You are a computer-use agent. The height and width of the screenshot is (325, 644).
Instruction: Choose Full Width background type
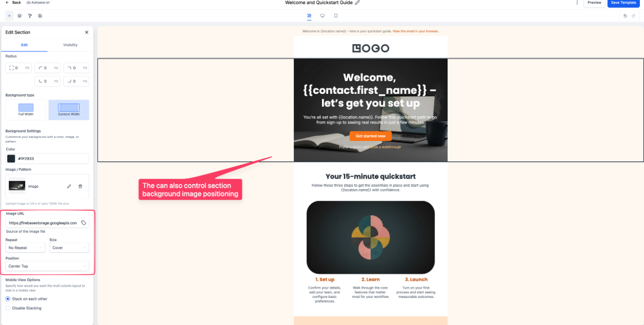[x=26, y=110]
